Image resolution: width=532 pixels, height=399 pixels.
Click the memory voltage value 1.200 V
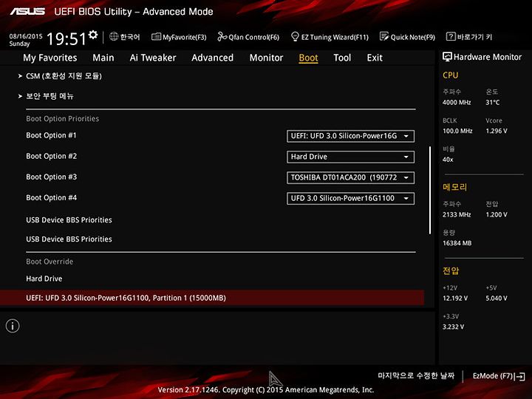click(497, 215)
